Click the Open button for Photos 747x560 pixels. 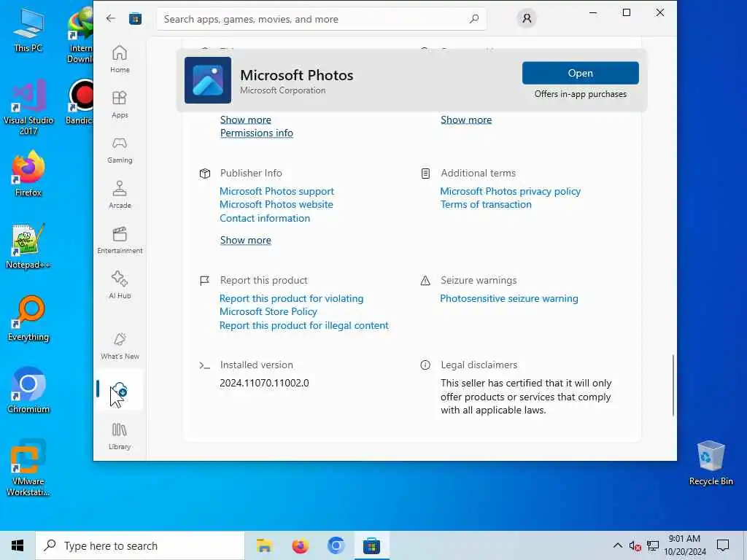580,73
